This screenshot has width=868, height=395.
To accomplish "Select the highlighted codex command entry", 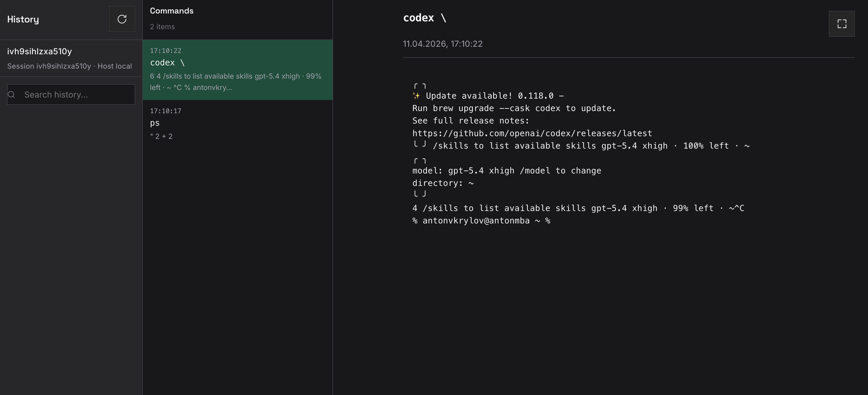I will (x=238, y=69).
